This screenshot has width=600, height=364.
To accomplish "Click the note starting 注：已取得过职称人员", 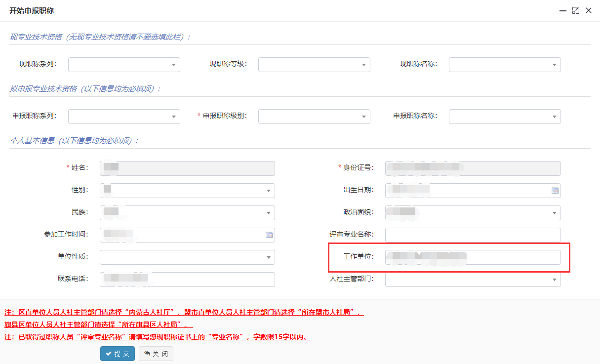I will point(157,337).
